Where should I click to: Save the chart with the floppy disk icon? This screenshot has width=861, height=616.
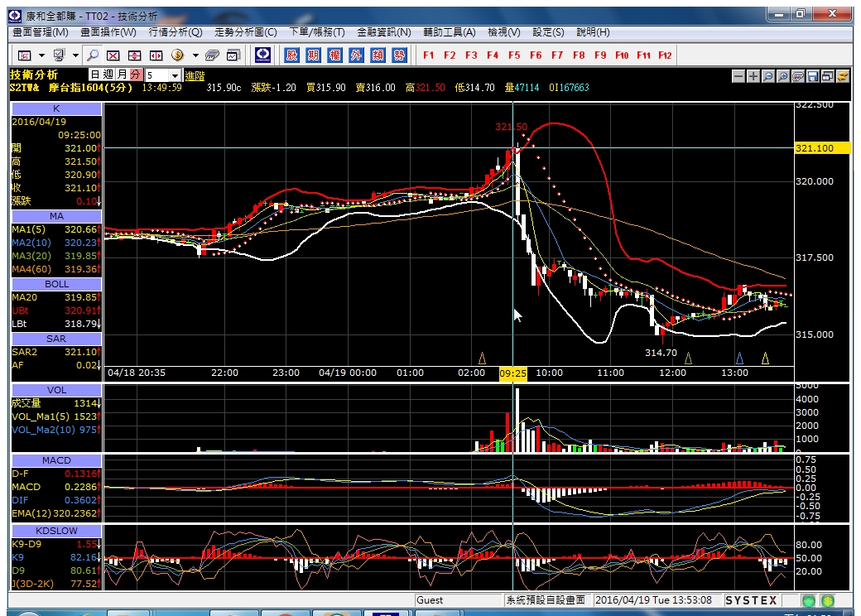813,76
